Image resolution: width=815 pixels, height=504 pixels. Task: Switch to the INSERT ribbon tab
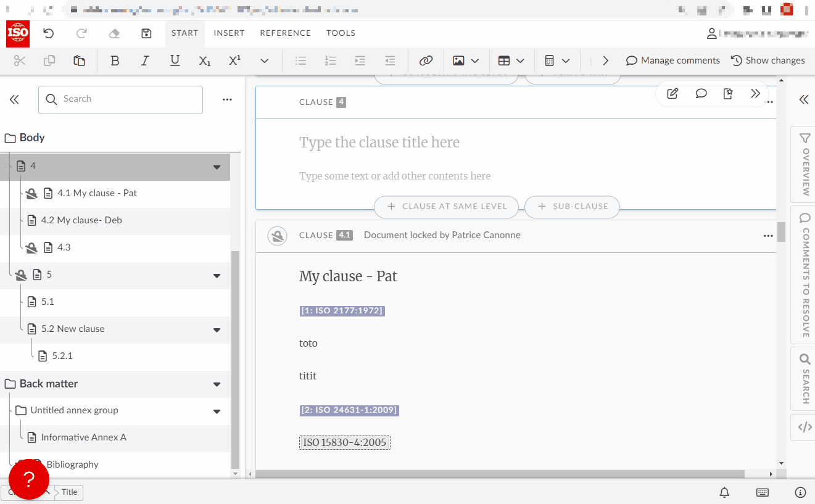point(229,33)
